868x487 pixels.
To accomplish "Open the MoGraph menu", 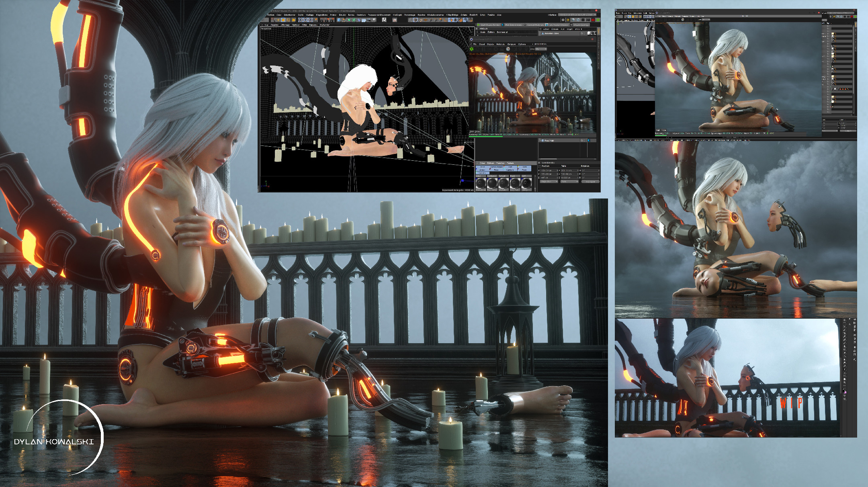I will (x=397, y=15).
